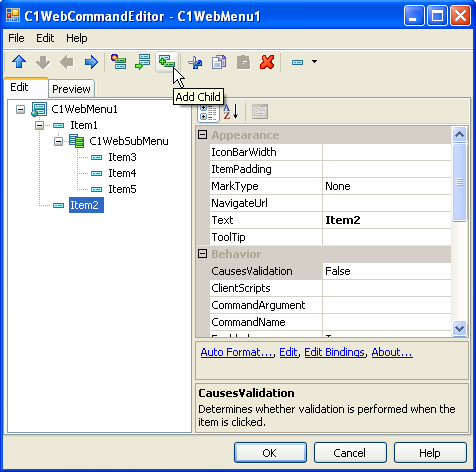
Task: Collapse the Item1 tree node
Action: [x=39, y=125]
